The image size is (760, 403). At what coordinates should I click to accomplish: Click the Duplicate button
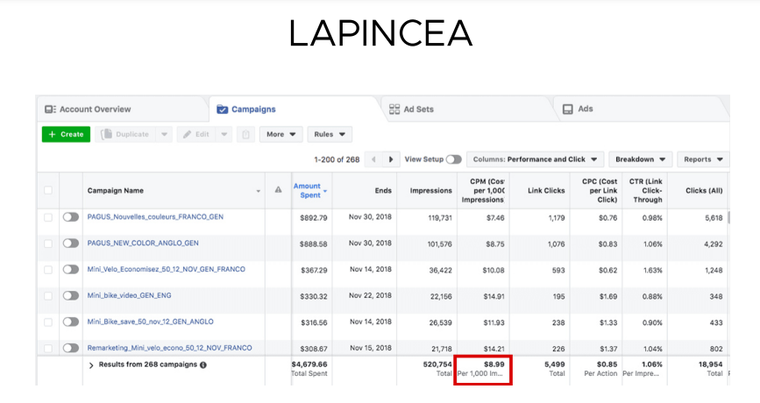tap(126, 134)
